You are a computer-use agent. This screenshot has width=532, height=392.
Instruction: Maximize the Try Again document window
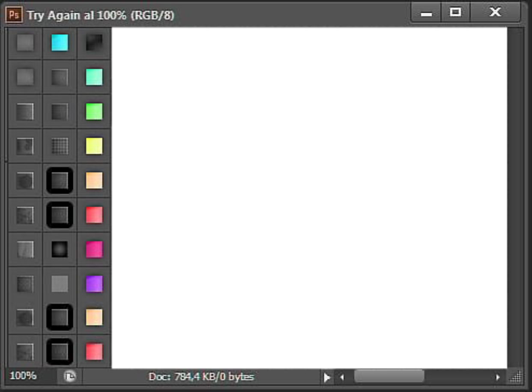click(455, 12)
